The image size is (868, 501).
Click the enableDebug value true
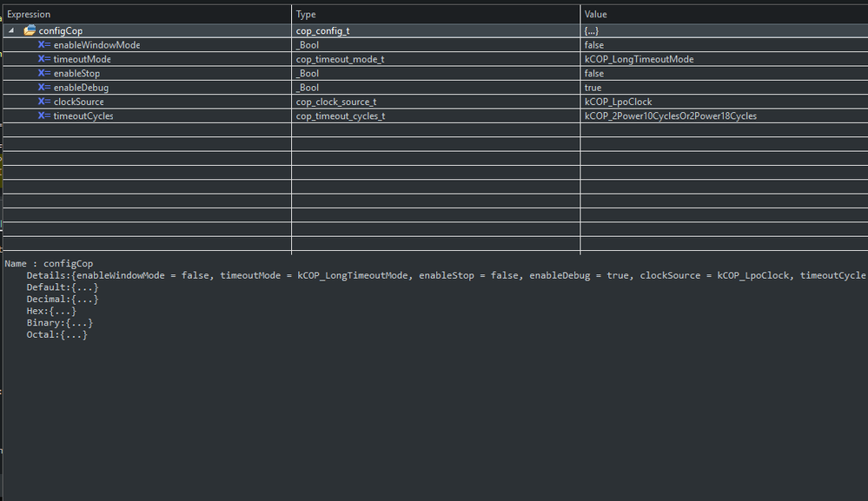click(594, 88)
